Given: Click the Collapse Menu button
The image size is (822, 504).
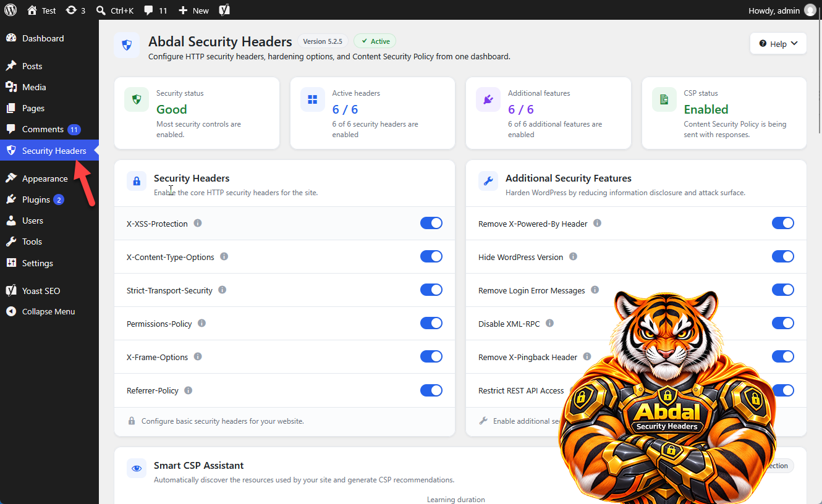Looking at the screenshot, I should click(x=49, y=312).
